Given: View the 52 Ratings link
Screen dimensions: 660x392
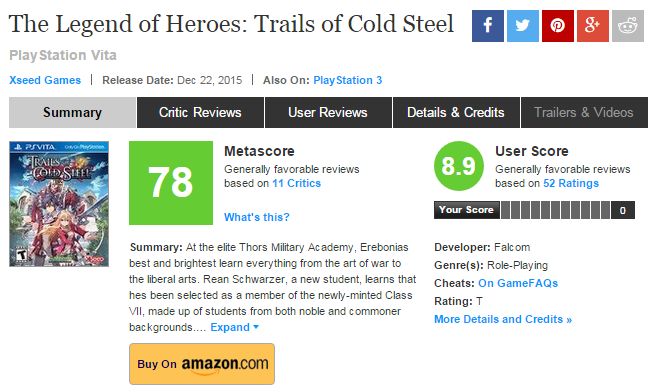Looking at the screenshot, I should click(x=571, y=183).
